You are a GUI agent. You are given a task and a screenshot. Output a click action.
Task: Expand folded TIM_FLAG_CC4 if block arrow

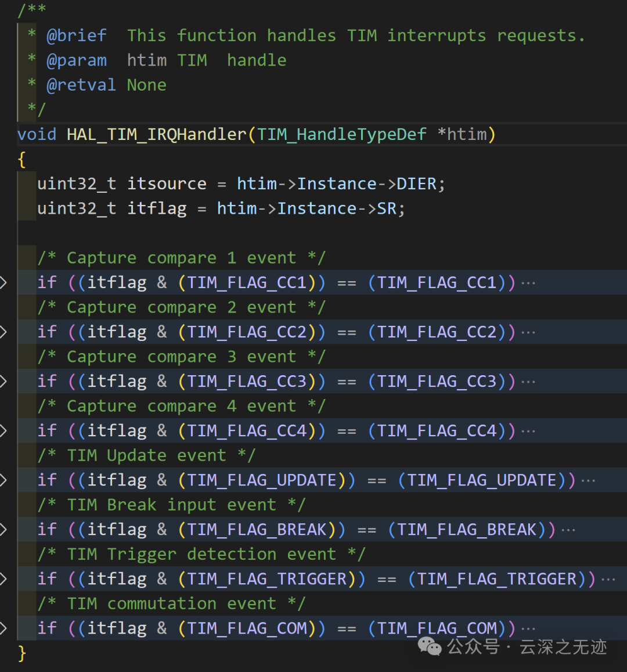pyautogui.click(x=3, y=431)
